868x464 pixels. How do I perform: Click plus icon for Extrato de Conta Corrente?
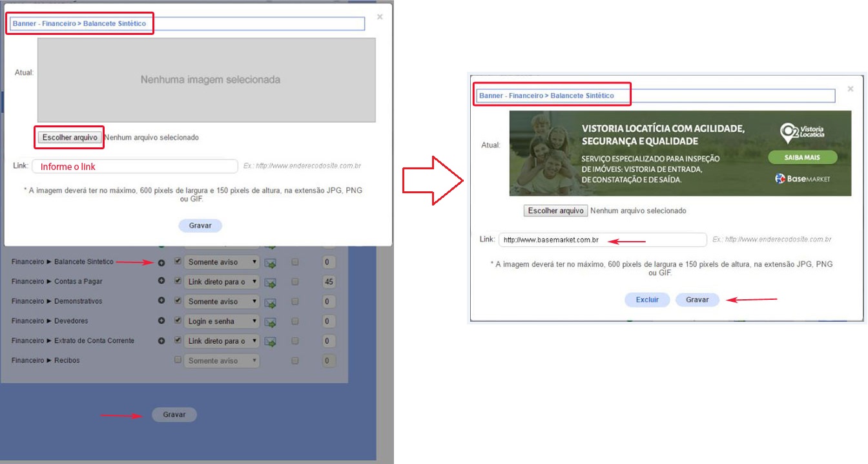[x=161, y=341]
